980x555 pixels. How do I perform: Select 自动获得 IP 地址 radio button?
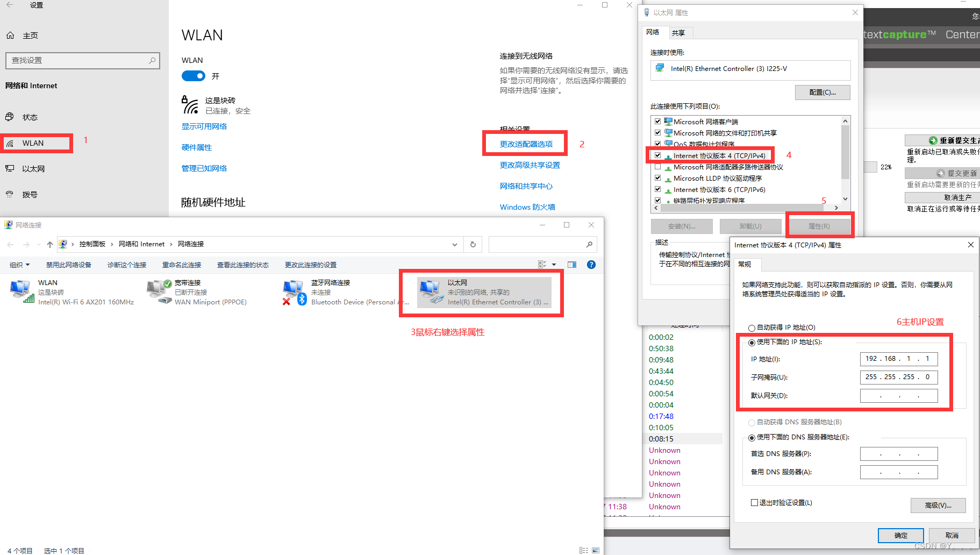coord(752,327)
